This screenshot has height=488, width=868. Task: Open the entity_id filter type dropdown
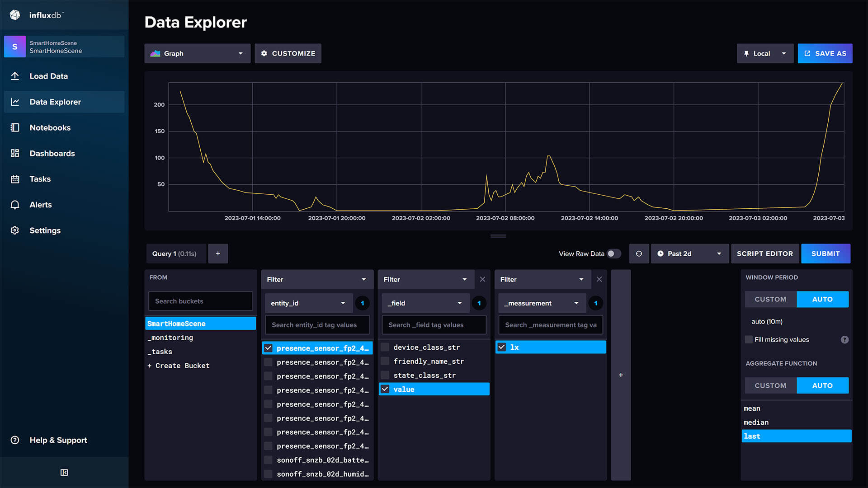308,303
